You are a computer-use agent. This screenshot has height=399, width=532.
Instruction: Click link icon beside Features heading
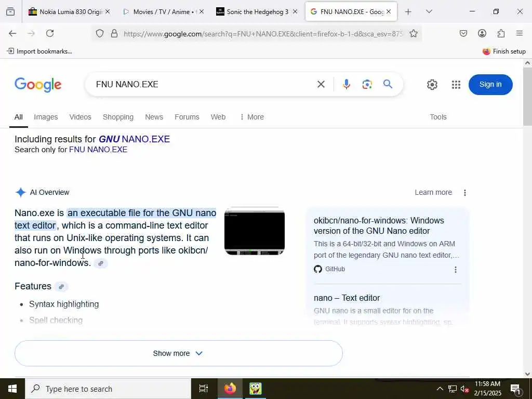[61, 287]
